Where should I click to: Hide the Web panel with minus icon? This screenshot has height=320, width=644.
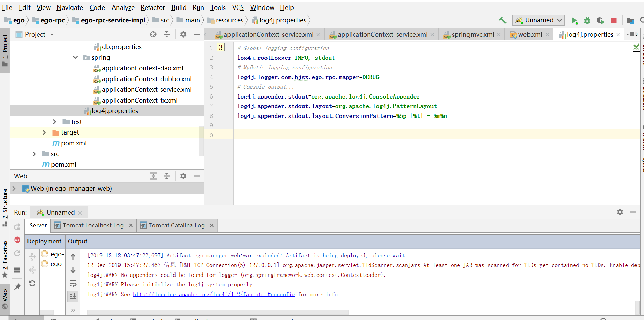[196, 176]
